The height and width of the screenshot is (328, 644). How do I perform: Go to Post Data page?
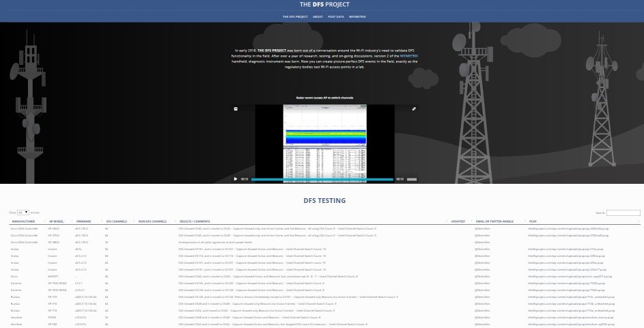click(x=335, y=14)
